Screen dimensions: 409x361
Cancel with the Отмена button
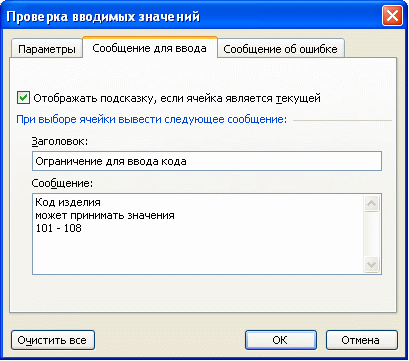(x=362, y=340)
